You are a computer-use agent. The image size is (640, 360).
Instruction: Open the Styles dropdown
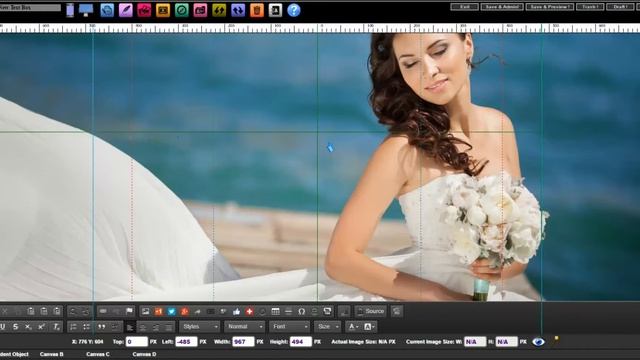(200, 327)
